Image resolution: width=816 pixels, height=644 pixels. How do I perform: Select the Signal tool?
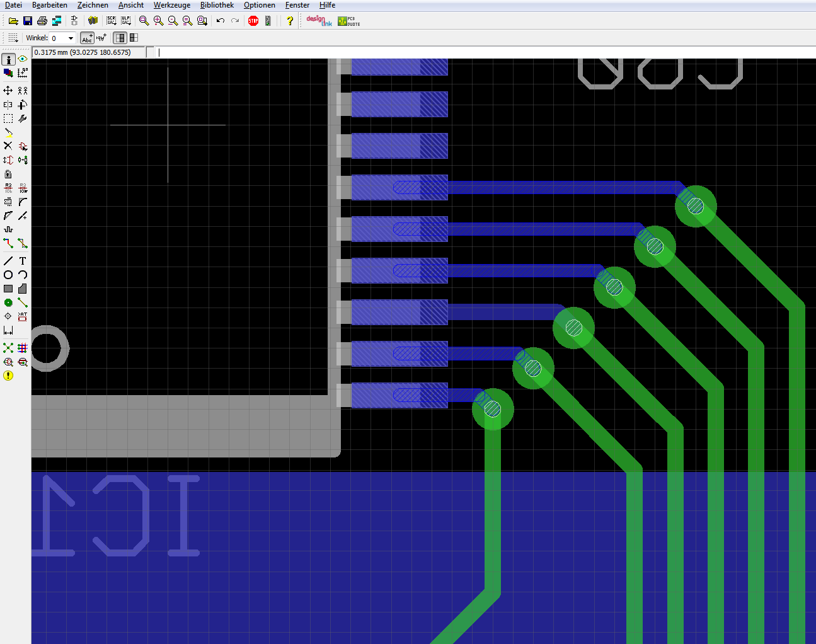(23, 302)
